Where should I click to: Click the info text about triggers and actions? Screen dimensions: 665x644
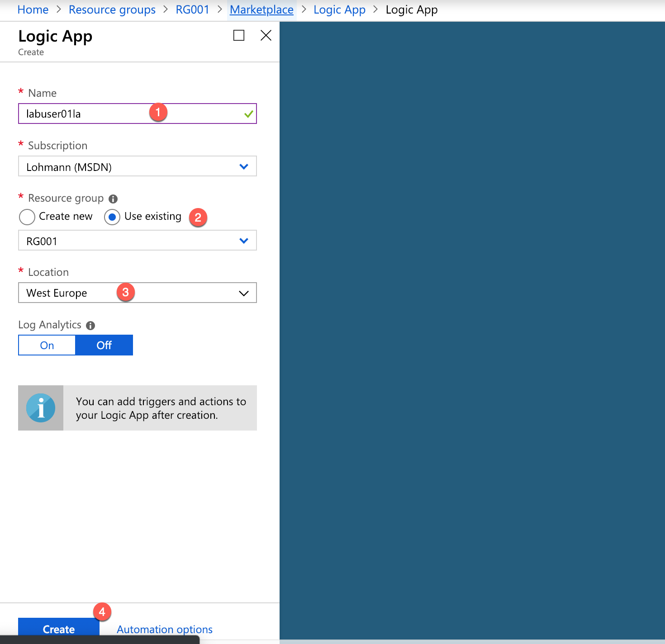tap(161, 408)
